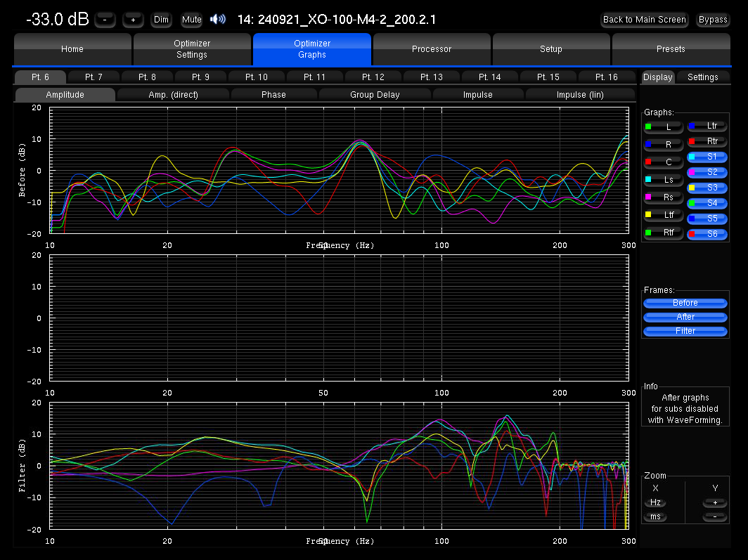Select measurement point Pt. 10

point(257,77)
